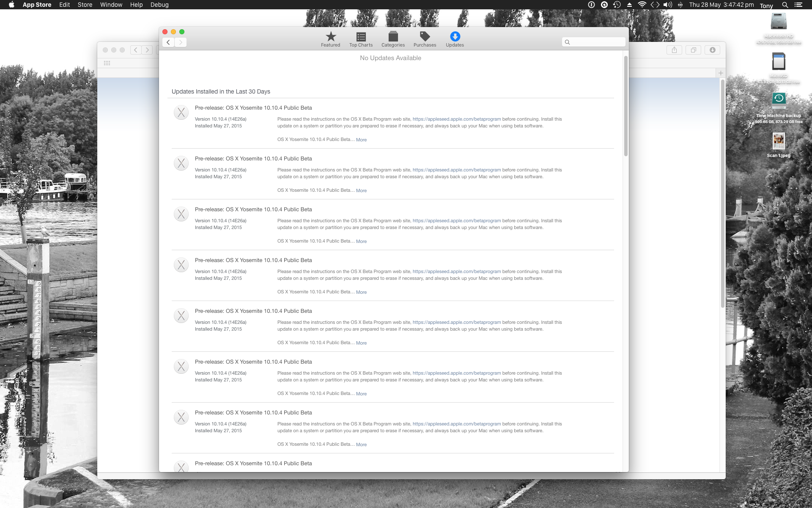Click the 1Password menu bar icon
Viewport: 812px width, 508px height.
coord(592,5)
